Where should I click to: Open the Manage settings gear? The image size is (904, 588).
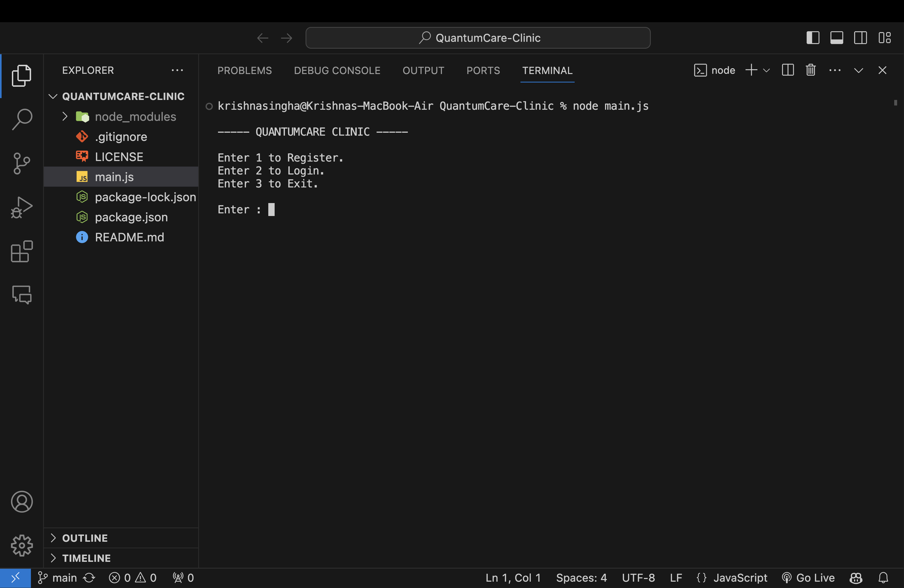(22, 545)
